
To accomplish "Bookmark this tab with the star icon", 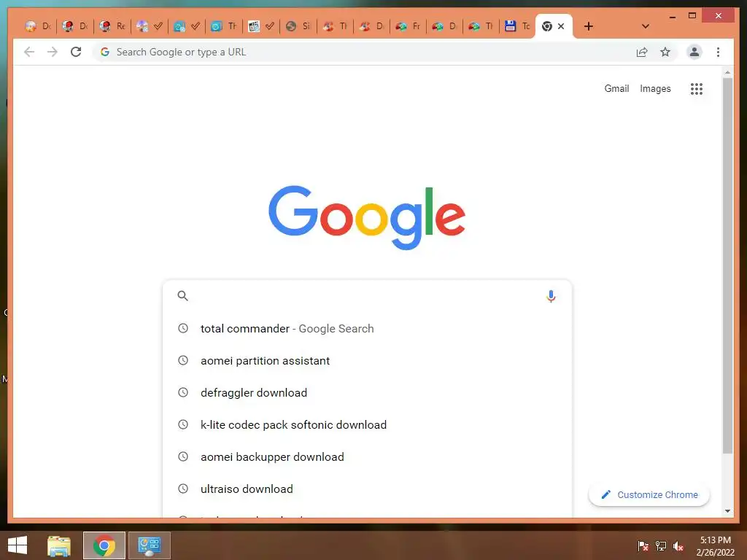I will 665,52.
